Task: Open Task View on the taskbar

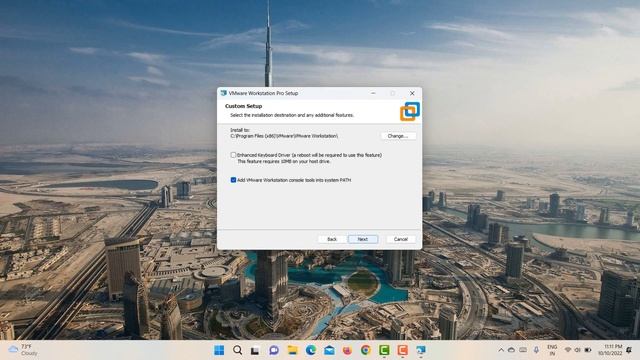Action: [255, 350]
